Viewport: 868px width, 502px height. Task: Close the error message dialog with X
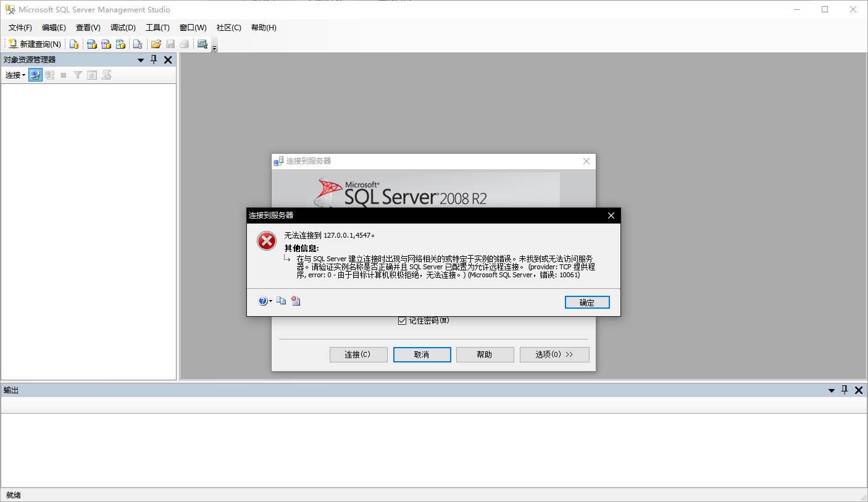611,215
